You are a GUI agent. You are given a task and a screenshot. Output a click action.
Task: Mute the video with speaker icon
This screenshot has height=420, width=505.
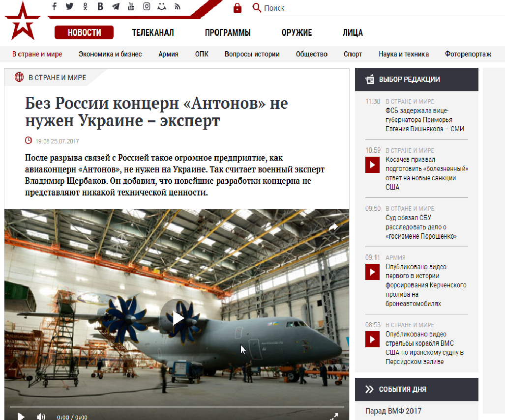click(x=41, y=417)
